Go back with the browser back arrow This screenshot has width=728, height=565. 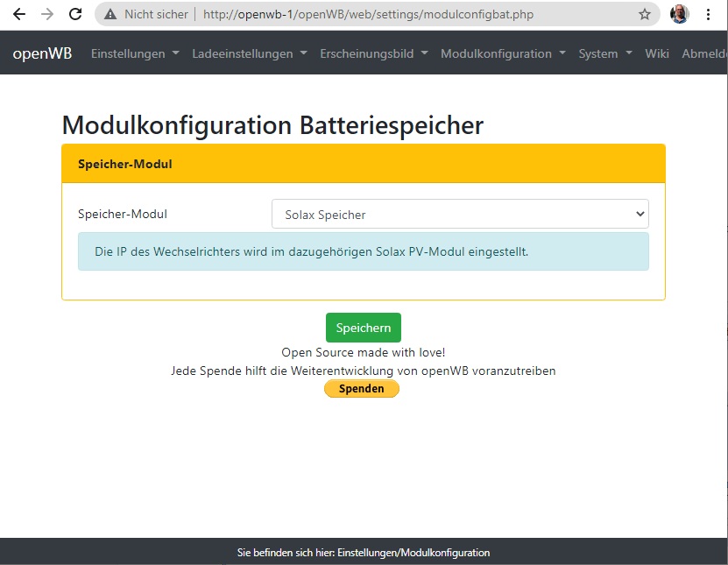19,14
